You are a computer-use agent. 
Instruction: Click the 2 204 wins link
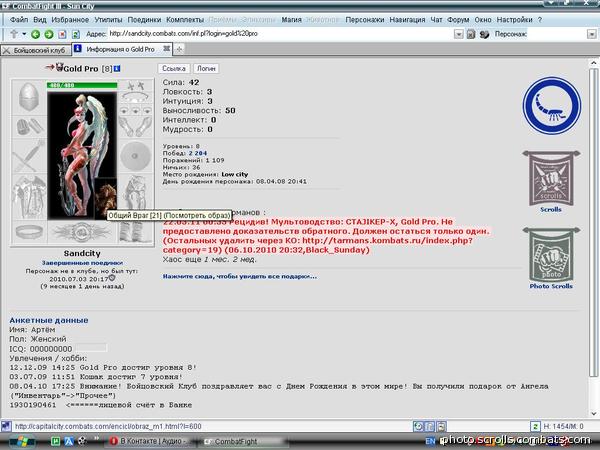click(x=198, y=153)
